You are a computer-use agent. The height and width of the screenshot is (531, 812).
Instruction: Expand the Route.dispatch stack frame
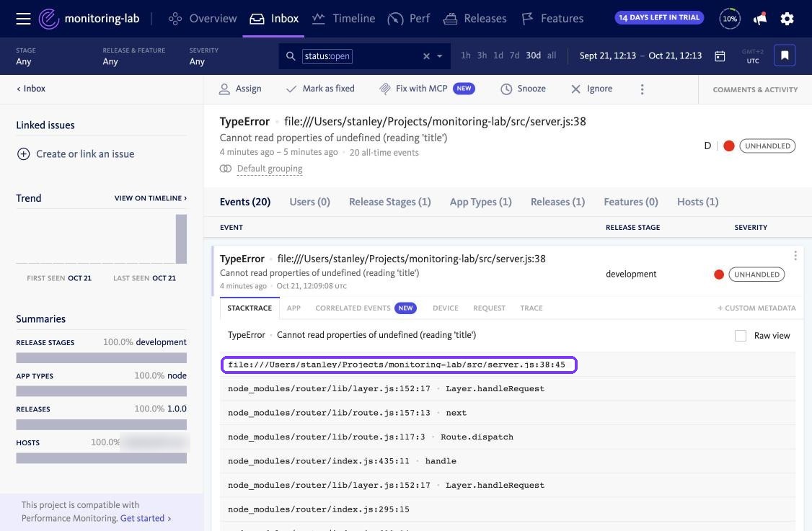(x=508, y=437)
